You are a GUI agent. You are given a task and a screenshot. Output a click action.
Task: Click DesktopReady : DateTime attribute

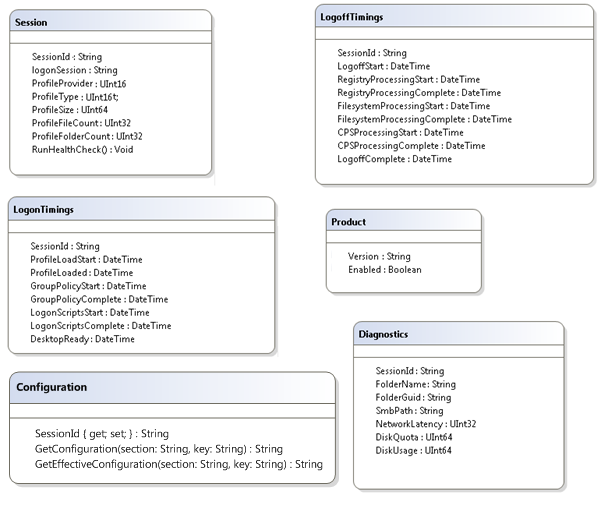coord(83,339)
